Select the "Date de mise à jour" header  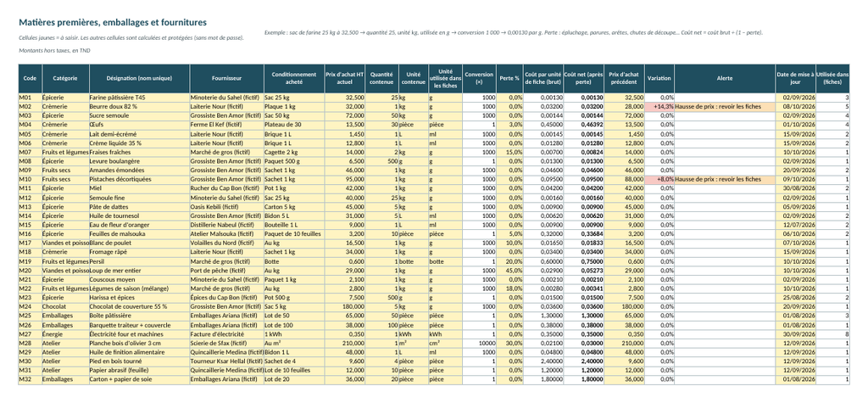pyautogui.click(x=795, y=79)
